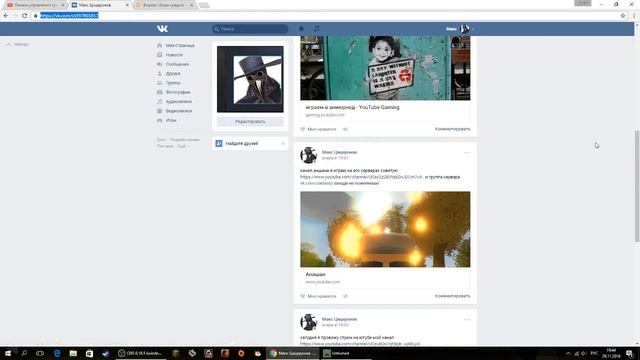Click the VK logo in the header

coord(162,29)
